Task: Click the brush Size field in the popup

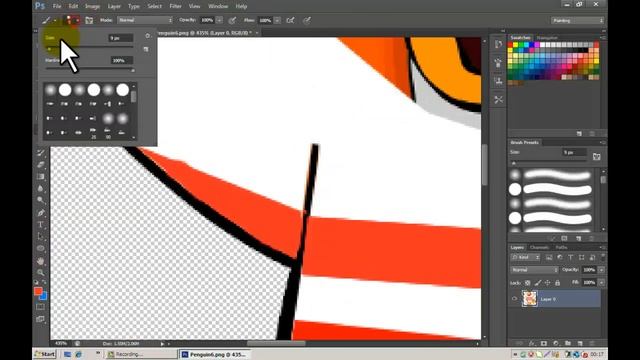Action: (121, 38)
